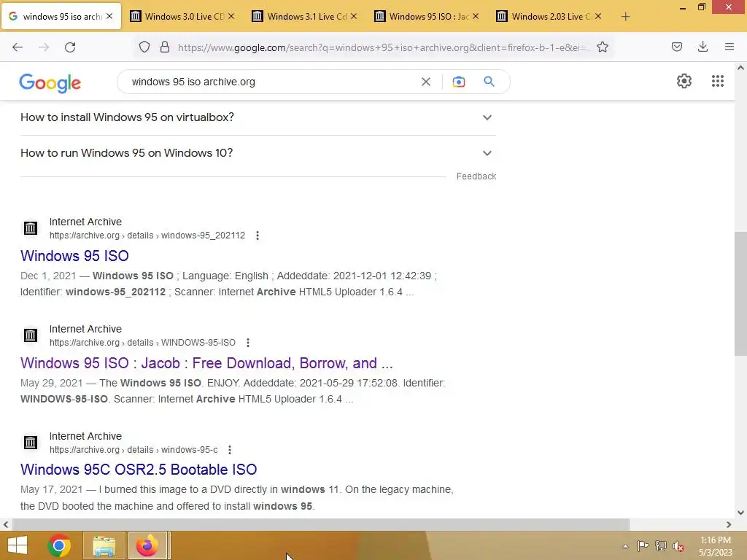Open the Save to Pocket icon

(x=676, y=47)
